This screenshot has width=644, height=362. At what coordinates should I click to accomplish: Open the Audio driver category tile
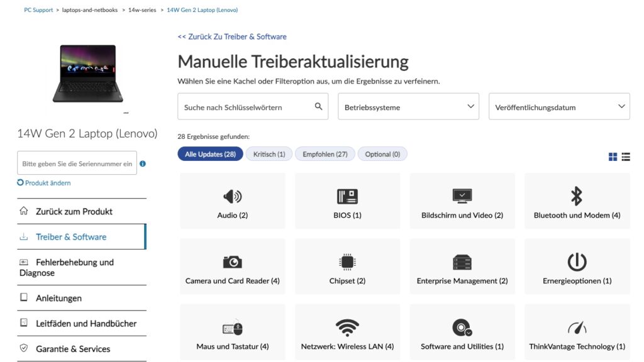pos(232,201)
